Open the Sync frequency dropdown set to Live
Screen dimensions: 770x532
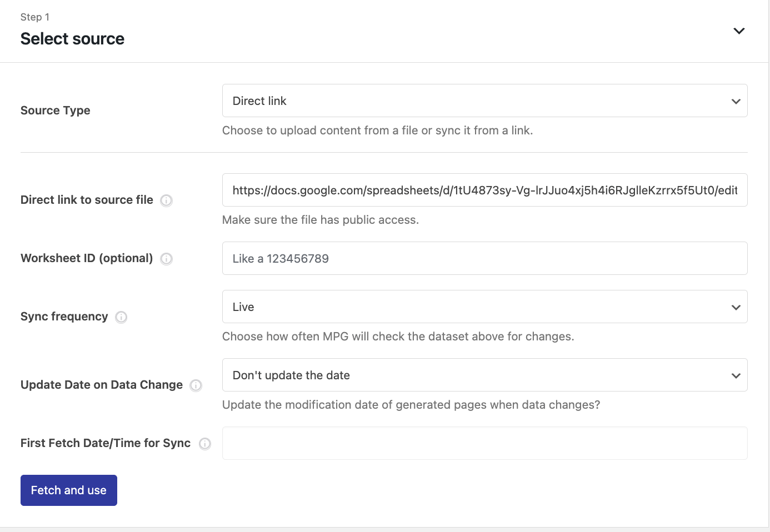click(x=484, y=307)
